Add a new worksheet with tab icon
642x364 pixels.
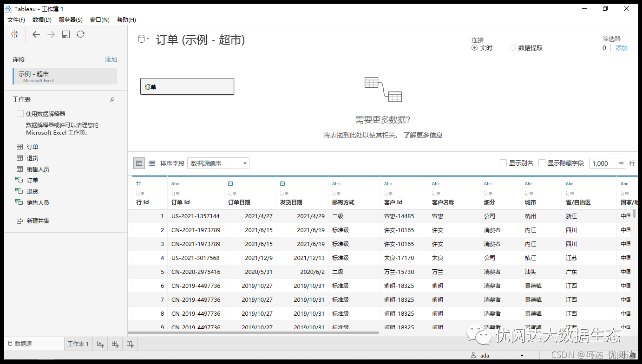click(x=100, y=344)
